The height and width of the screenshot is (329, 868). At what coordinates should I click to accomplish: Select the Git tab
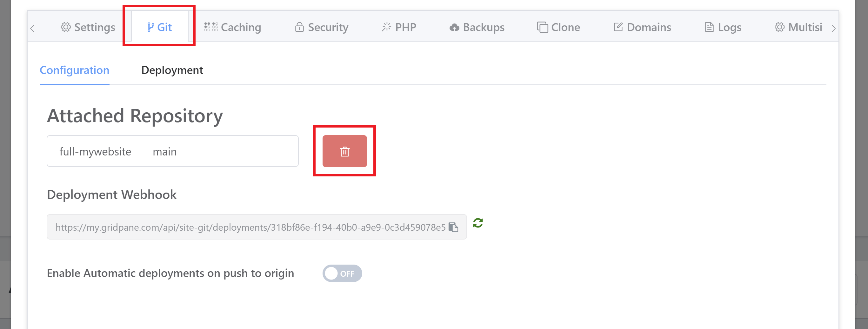(x=159, y=27)
